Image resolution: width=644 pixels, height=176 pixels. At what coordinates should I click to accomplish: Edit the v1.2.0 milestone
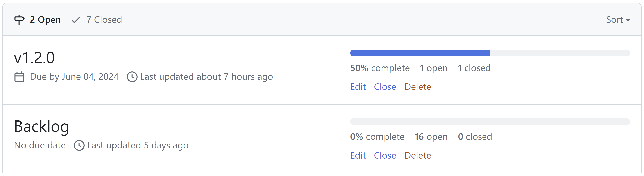click(358, 87)
